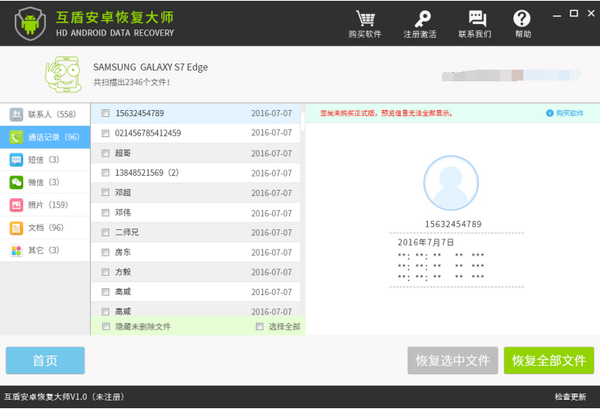Screen dimensions: 600x409
Task: Click the blue info icon beside 购买软件 link
Action: 549,113
